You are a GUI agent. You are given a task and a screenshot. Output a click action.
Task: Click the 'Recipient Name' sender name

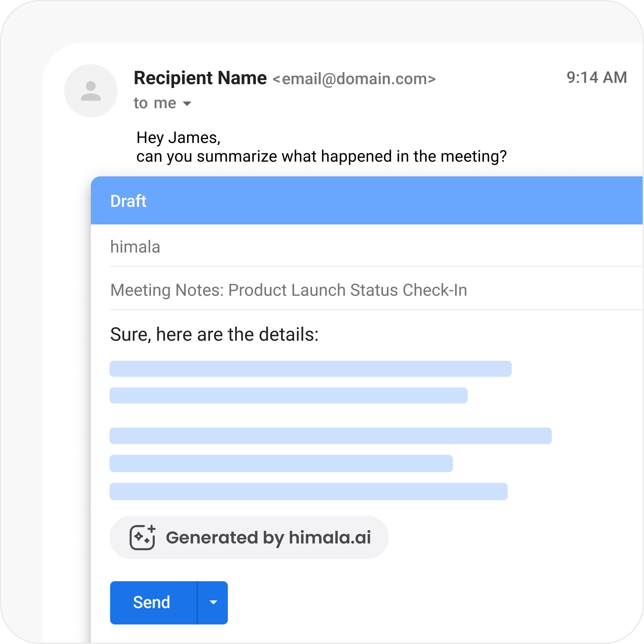pyautogui.click(x=200, y=78)
